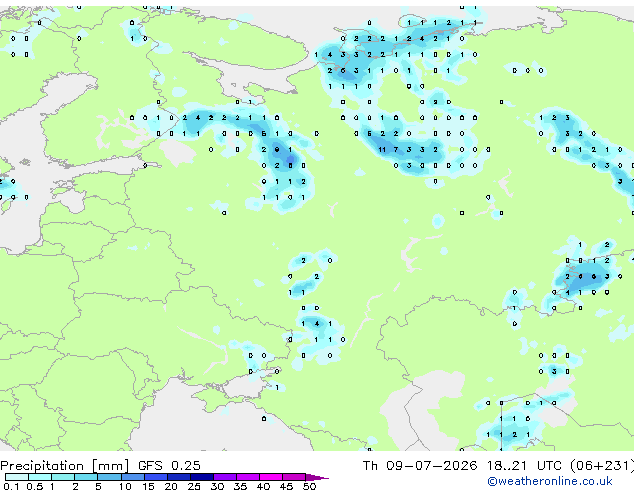Screen dimensions: 634x490
Task: Click the 35–40 mm legend swatch
Action: click(x=247, y=477)
